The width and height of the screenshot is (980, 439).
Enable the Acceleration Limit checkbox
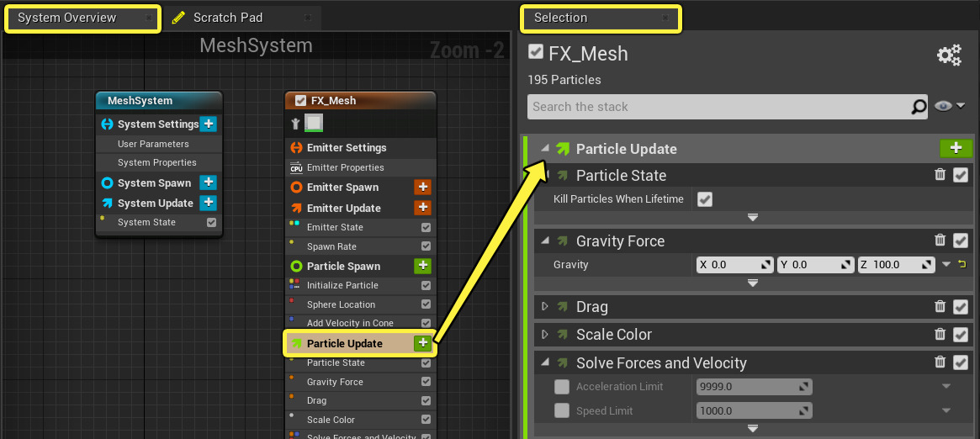coord(562,387)
